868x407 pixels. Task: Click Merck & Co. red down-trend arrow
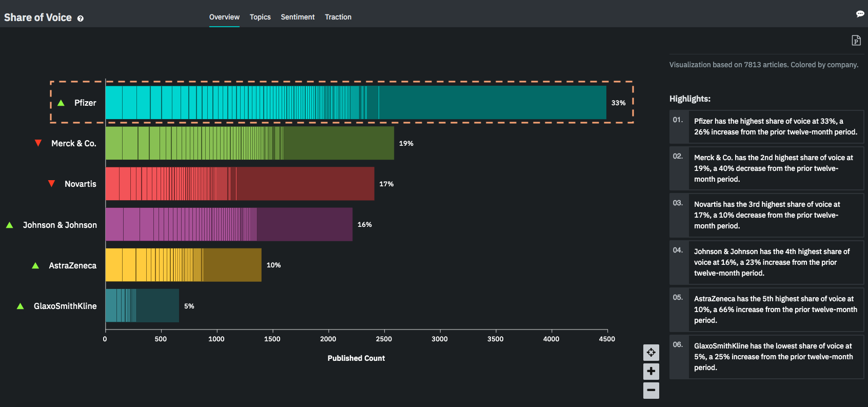tap(38, 143)
